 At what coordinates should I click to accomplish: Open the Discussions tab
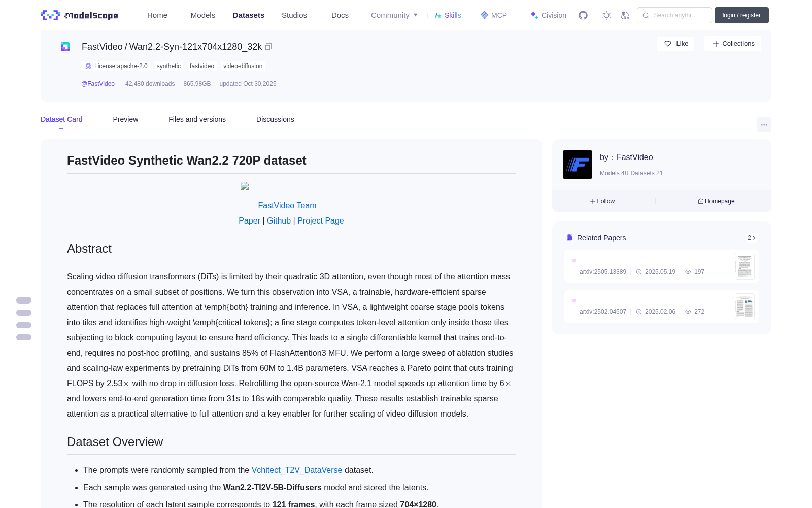point(275,119)
